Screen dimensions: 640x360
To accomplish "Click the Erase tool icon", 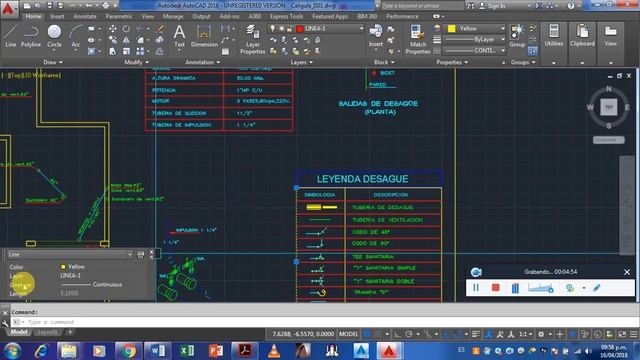I will pos(160,29).
